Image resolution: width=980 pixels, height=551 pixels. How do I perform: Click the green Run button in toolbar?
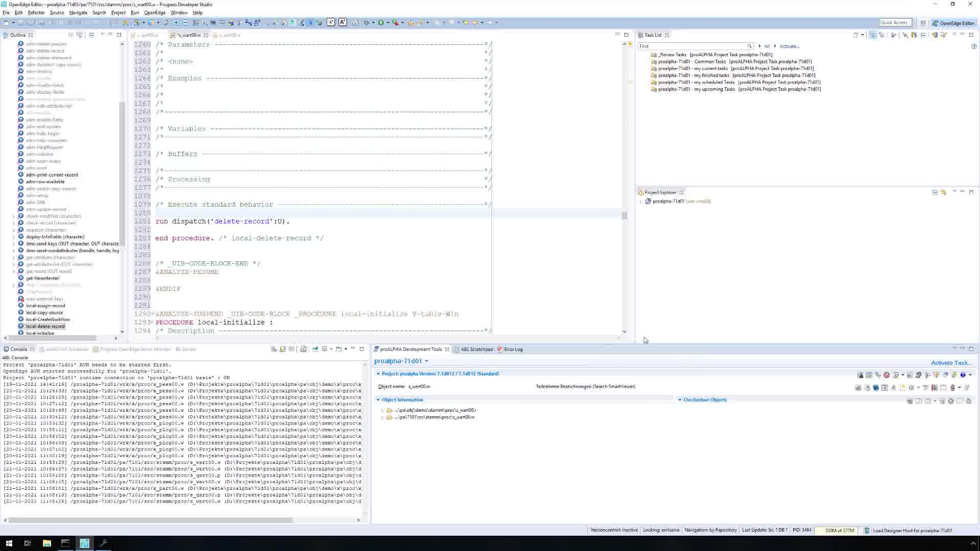(381, 22)
